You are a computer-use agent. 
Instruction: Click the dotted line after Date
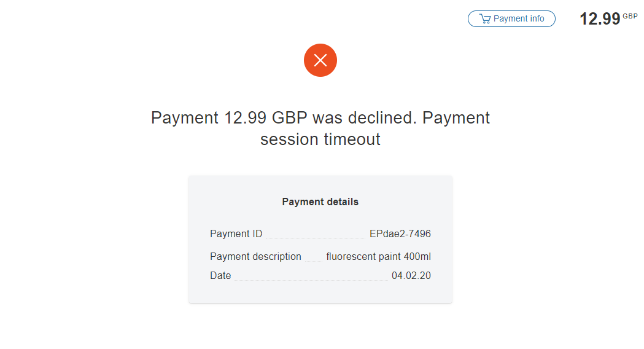pos(311,280)
